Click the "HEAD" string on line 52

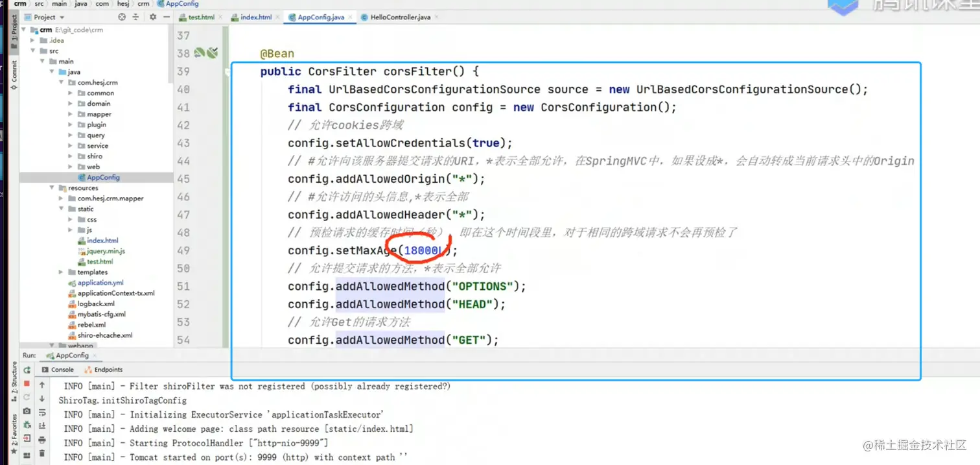(x=472, y=304)
